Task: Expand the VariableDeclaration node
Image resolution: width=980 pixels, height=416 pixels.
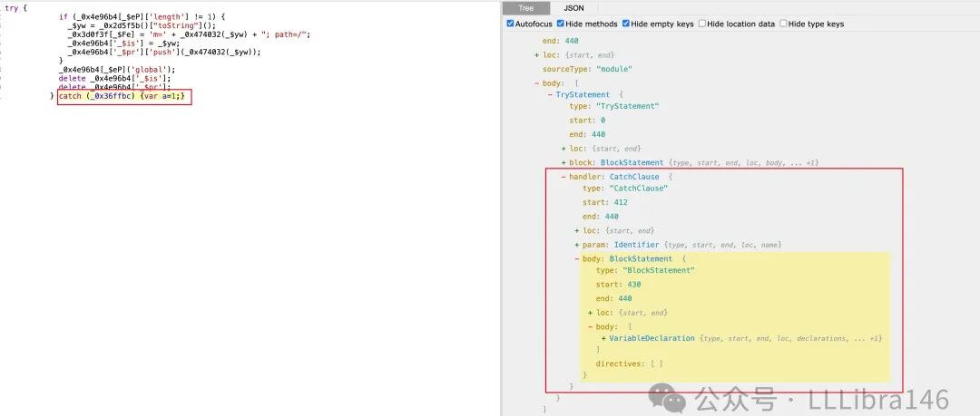Action: (603, 338)
